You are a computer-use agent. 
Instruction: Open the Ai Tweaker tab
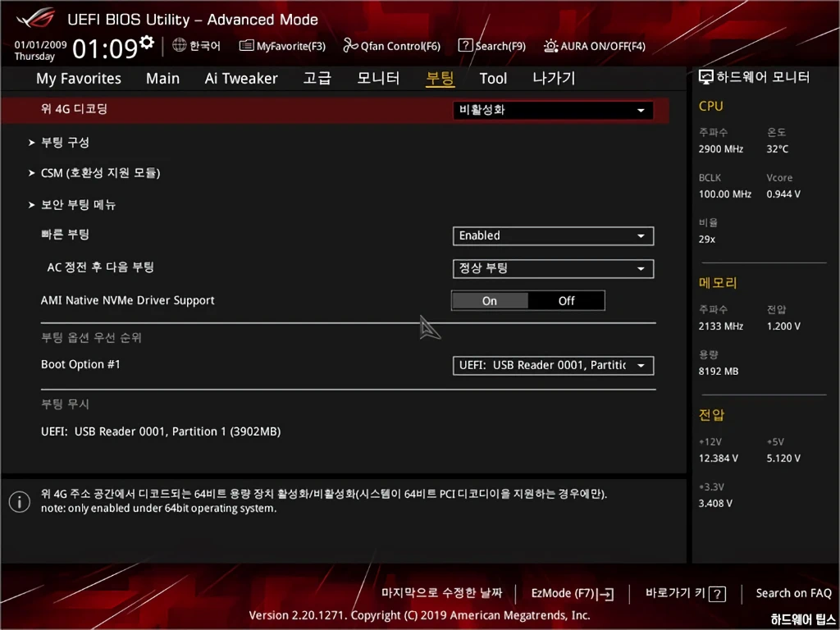click(x=241, y=79)
